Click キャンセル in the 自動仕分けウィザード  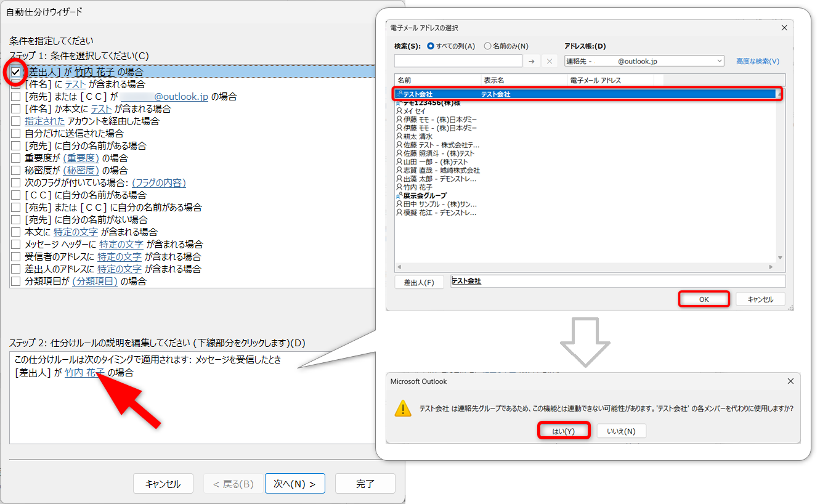click(x=163, y=484)
